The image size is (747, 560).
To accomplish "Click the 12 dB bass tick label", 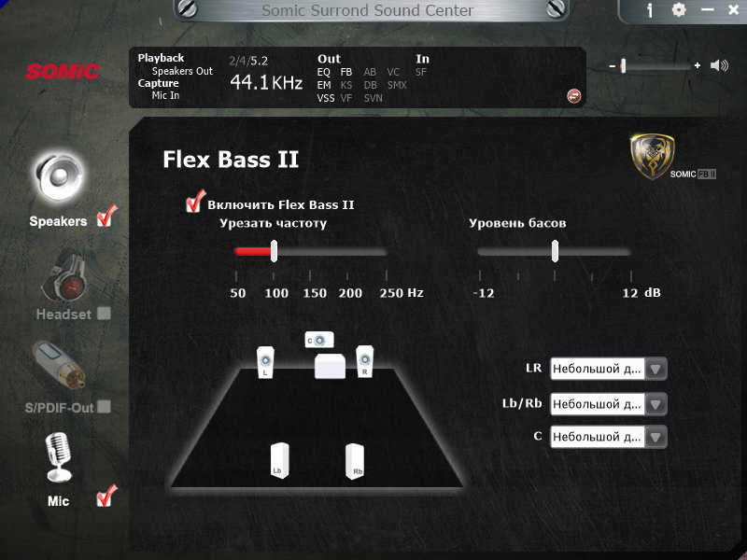I will tap(641, 293).
